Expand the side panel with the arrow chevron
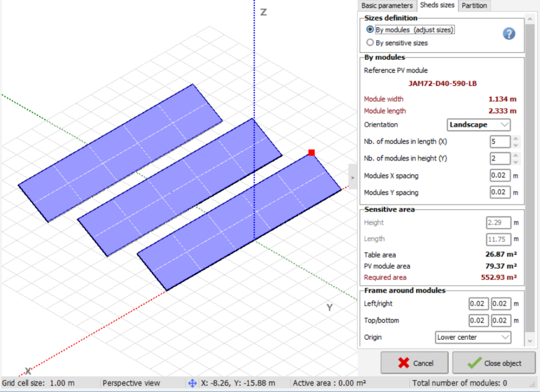 [x=352, y=177]
